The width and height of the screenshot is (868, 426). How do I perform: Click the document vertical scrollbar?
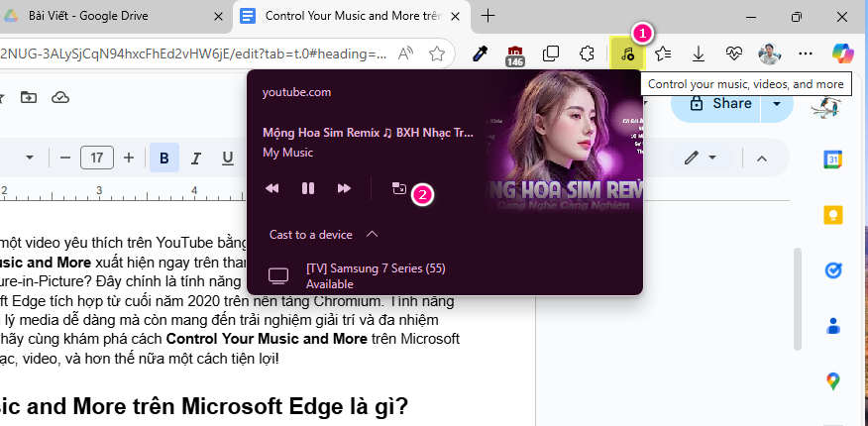pos(798,299)
